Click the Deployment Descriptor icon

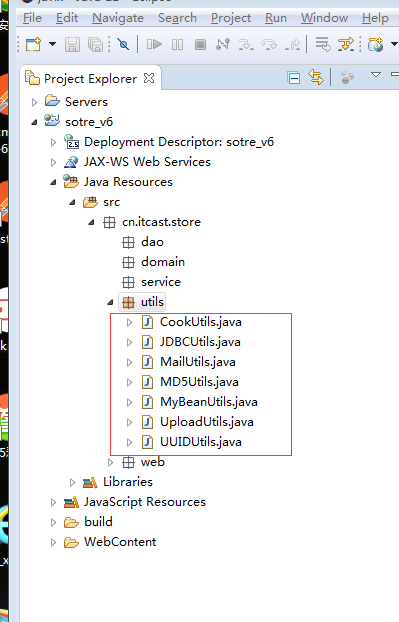[x=71, y=141]
